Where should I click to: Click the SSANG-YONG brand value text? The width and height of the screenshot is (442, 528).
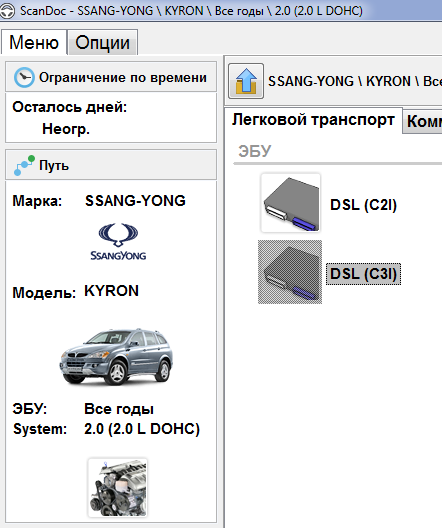coord(135,201)
